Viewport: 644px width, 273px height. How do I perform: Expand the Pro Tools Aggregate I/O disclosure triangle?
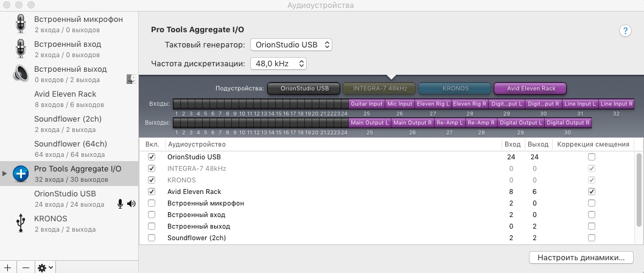pos(4,174)
